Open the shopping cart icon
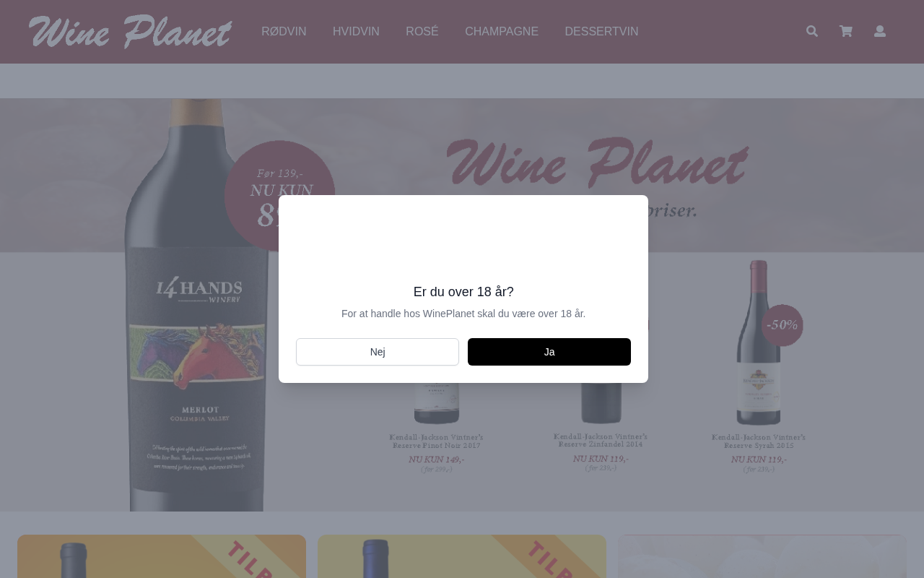 point(846,31)
